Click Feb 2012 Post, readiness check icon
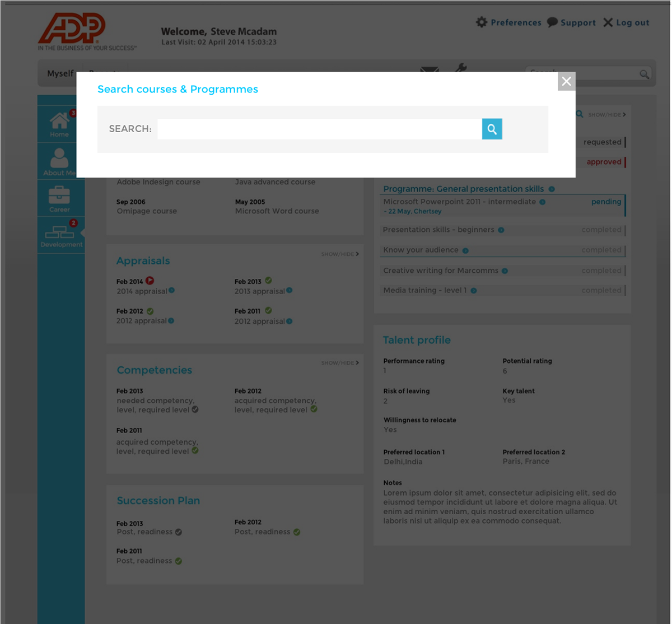 [297, 532]
